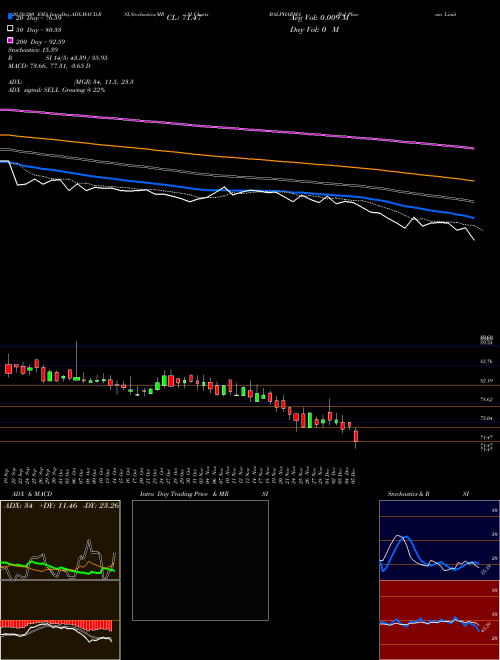The image size is (500, 660).
Task: Click the 'Intra Day Trading Price & MR' title
Action: pyautogui.click(x=185, y=494)
